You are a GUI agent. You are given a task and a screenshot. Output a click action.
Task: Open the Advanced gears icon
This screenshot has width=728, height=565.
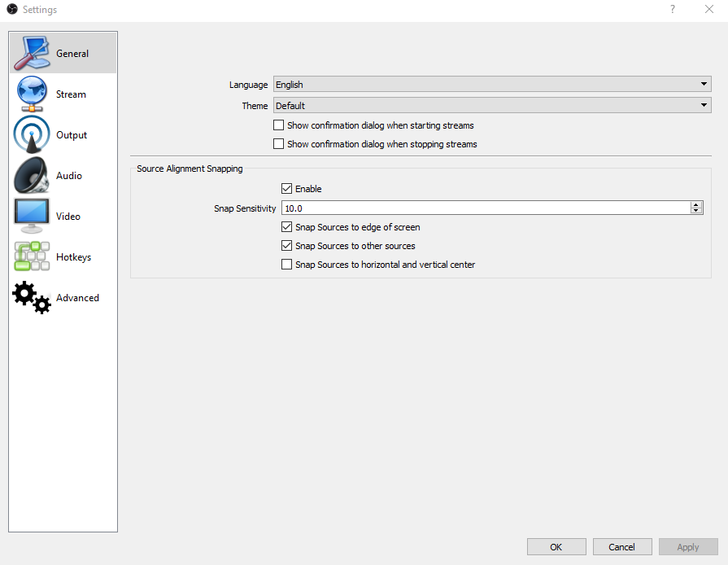[x=32, y=297]
